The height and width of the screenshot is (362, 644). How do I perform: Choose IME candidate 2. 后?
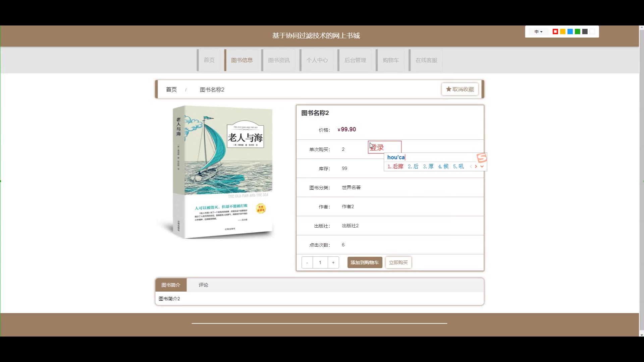(x=413, y=166)
